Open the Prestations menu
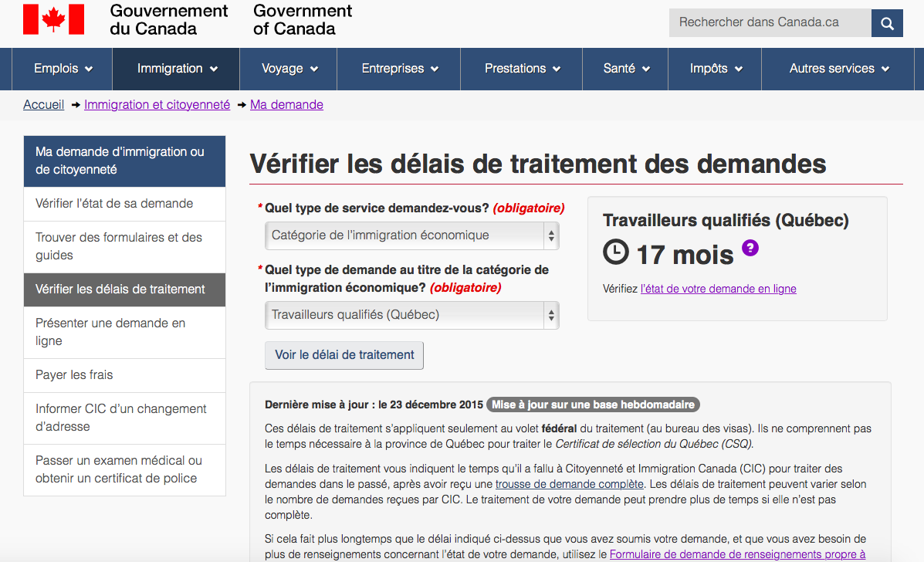The height and width of the screenshot is (562, 924). [x=522, y=69]
